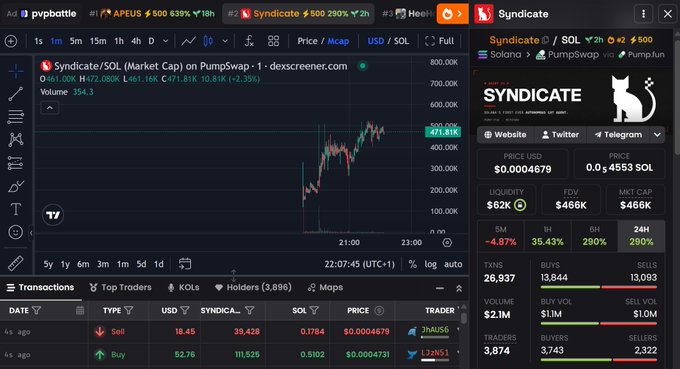Screen dimensions: 680x369
Task: Open the timeframe dropdown arrow after D
Action: click(x=165, y=41)
